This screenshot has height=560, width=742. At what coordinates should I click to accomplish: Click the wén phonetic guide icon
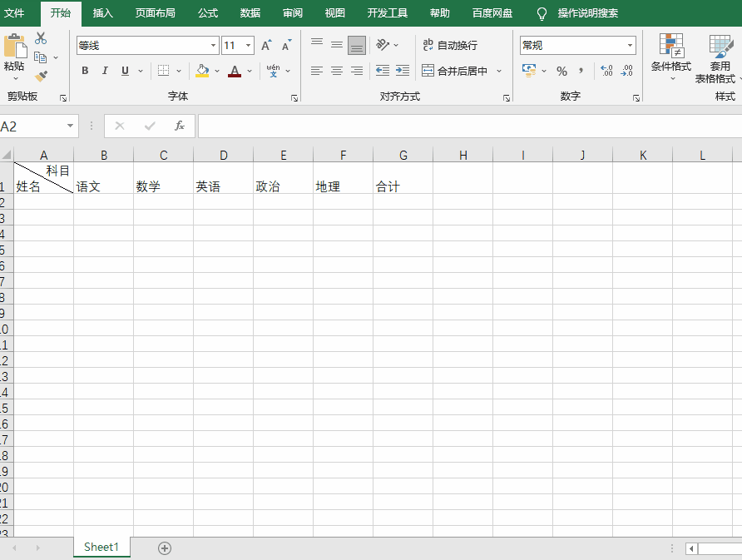click(x=273, y=71)
